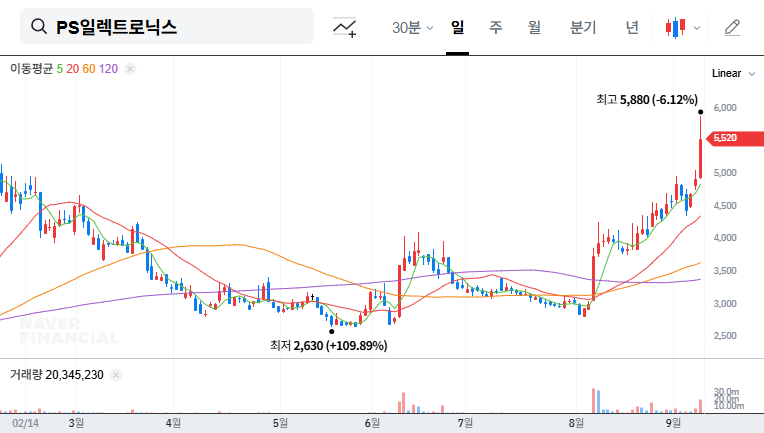Image resolution: width=764 pixels, height=433 pixels.
Task: Click the 02/14 date on time axis
Action: (x=25, y=423)
